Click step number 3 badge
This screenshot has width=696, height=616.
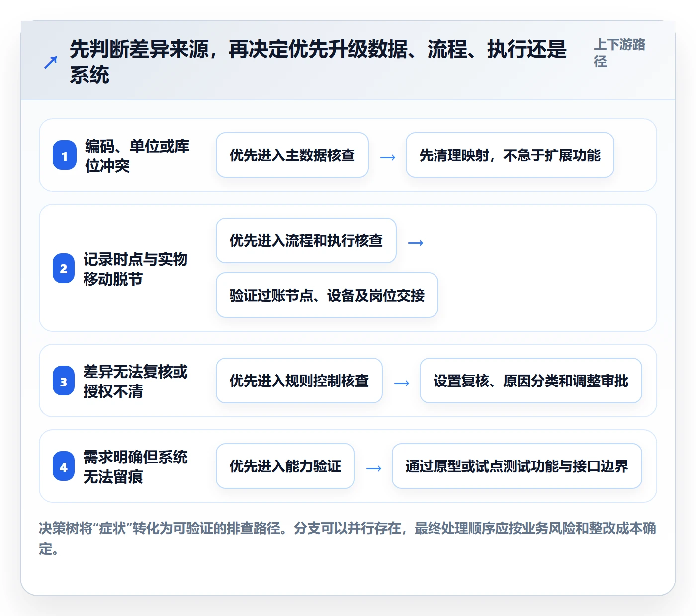tap(64, 382)
